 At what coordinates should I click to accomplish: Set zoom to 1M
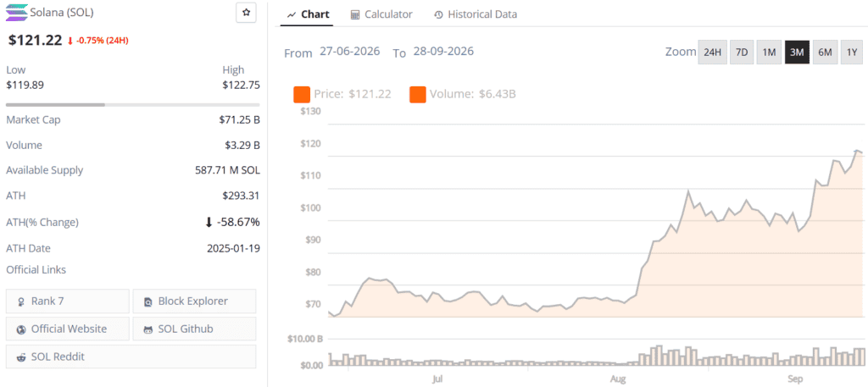point(769,52)
